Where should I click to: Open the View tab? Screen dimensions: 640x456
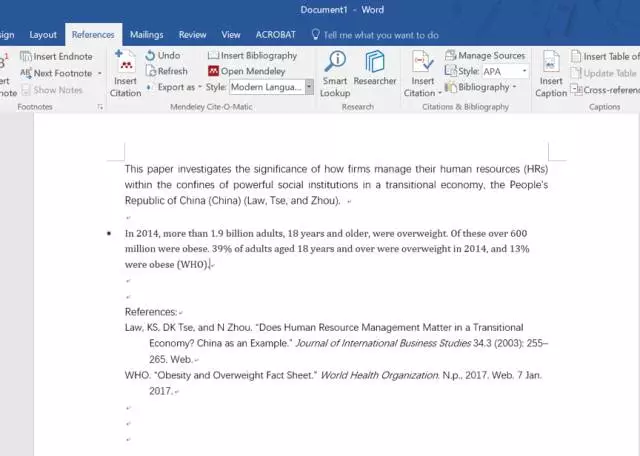tap(231, 35)
